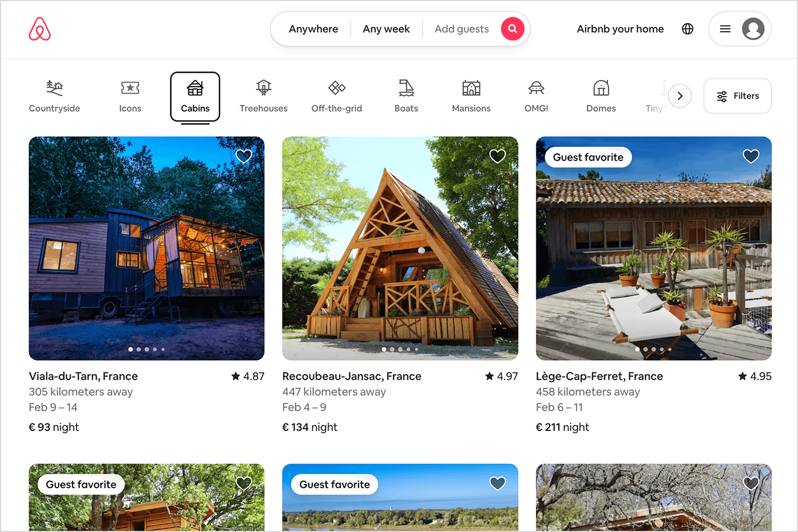The width and height of the screenshot is (798, 532).
Task: Select the Cabins category
Action: pyautogui.click(x=195, y=97)
